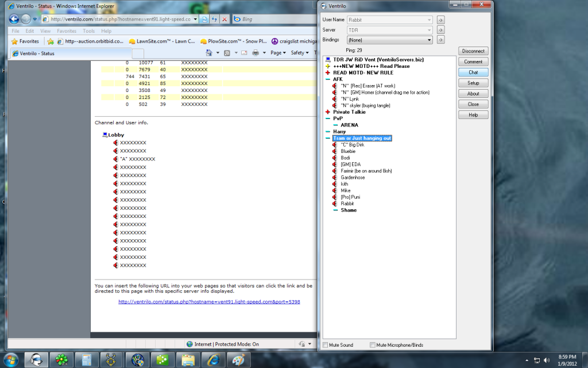Open ICQ flower icon in taskbar
The image size is (588, 368).
coord(61,360)
